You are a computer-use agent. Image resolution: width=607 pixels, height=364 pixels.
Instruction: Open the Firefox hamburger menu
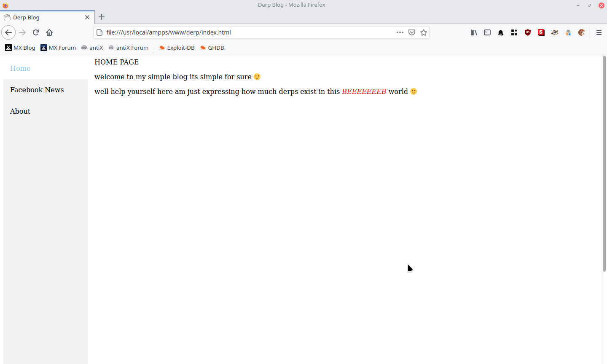[599, 32]
